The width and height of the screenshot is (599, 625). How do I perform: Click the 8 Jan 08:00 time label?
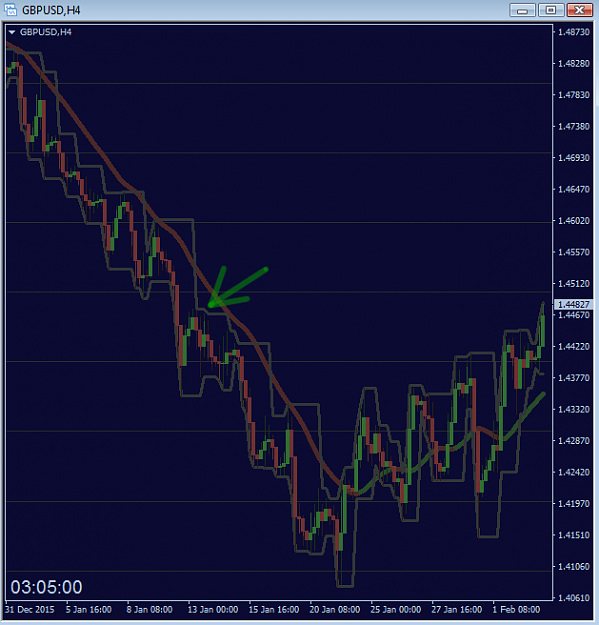[149, 610]
